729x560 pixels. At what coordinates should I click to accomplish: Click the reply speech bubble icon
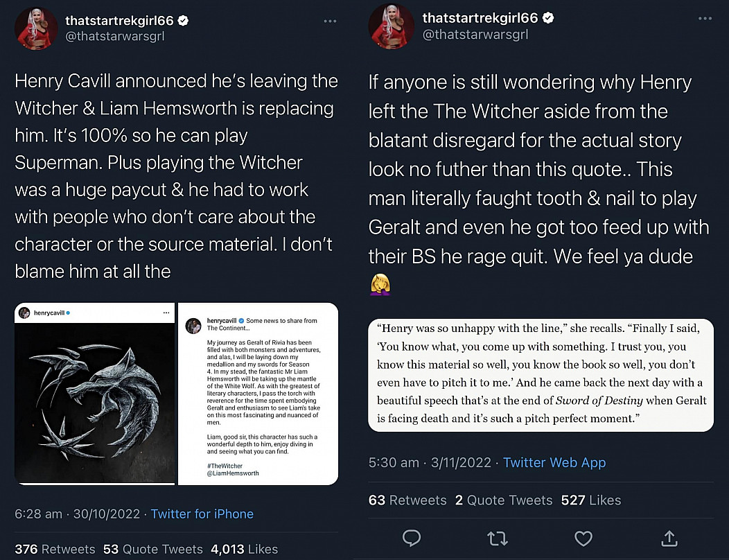(x=412, y=538)
